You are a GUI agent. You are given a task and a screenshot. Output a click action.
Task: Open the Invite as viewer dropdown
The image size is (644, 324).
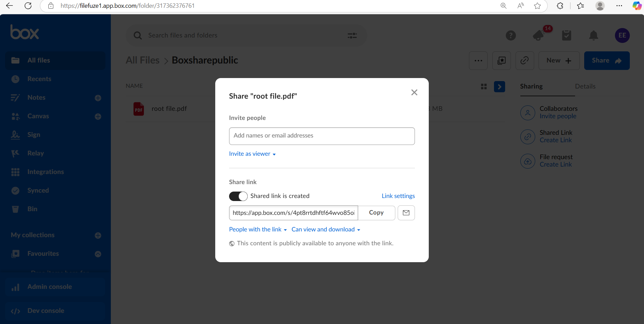(252, 154)
